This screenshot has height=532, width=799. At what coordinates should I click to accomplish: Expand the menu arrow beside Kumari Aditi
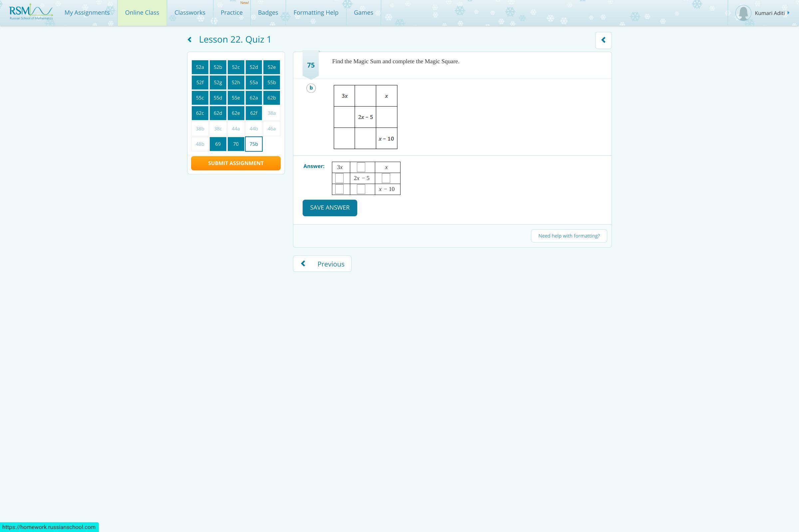click(788, 13)
